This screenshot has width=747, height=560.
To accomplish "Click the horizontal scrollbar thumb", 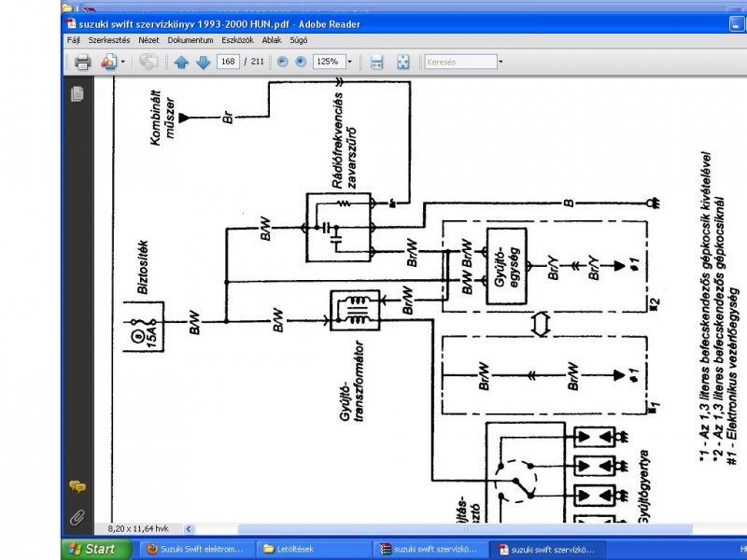I will click(464, 528).
